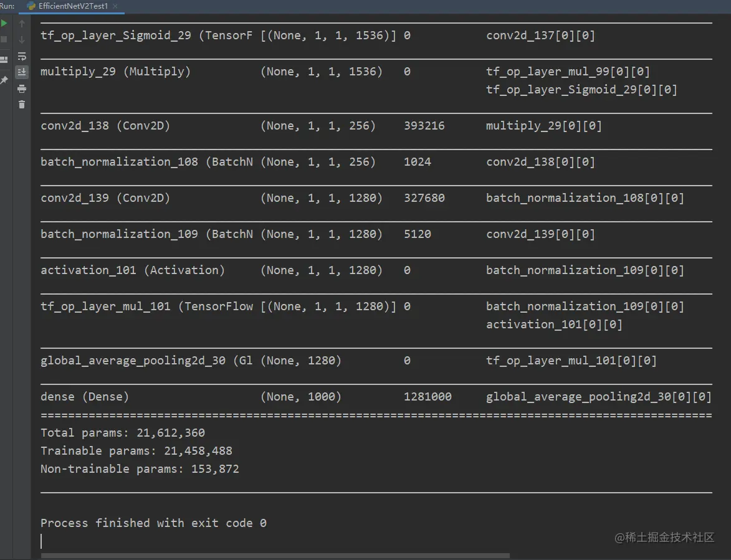This screenshot has height=560, width=731.
Task: Click 'global_average_pooling2d_30 (Gl' layer name
Action: (147, 361)
